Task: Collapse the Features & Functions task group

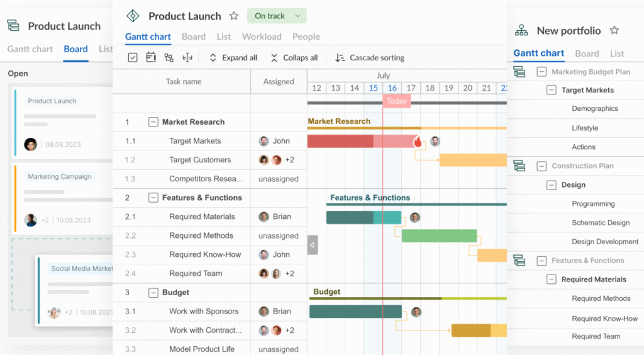Action: click(x=153, y=198)
